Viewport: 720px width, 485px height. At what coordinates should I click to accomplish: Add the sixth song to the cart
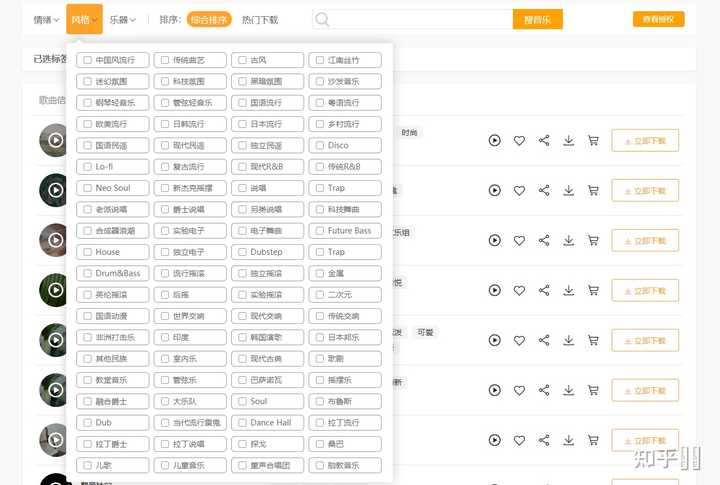(593, 390)
